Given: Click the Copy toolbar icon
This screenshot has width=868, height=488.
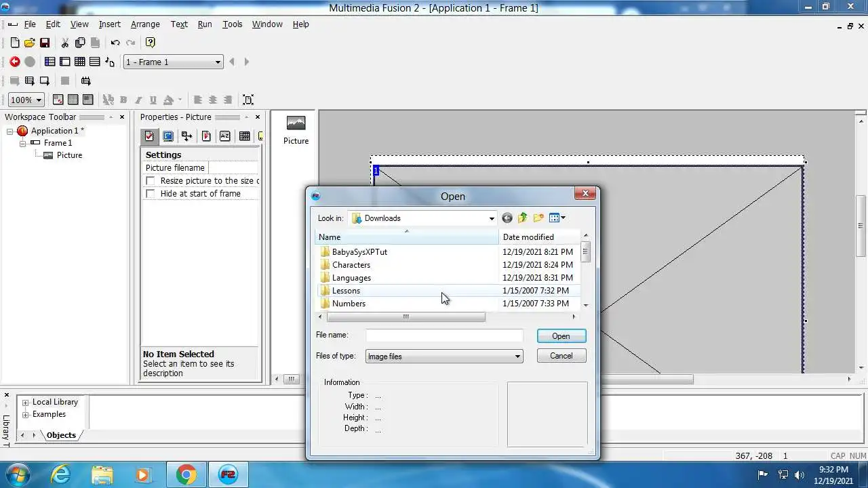Looking at the screenshot, I should (x=80, y=43).
